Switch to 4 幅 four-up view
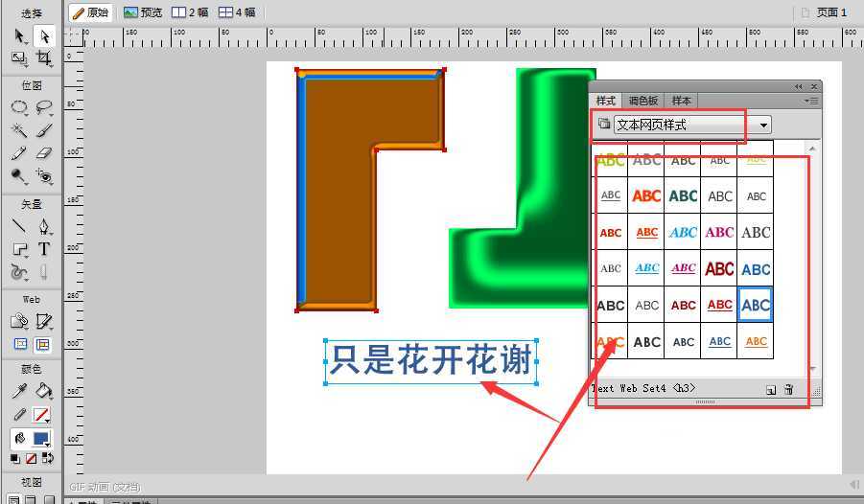 tap(237, 12)
